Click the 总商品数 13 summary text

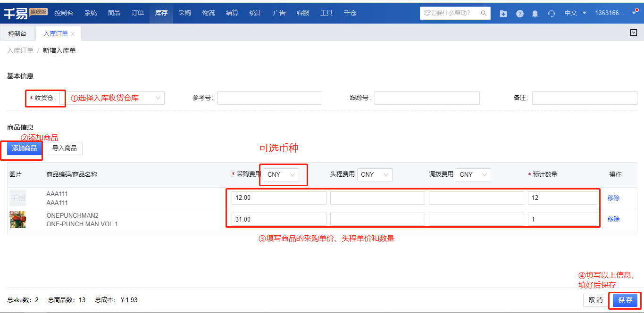[x=67, y=300]
